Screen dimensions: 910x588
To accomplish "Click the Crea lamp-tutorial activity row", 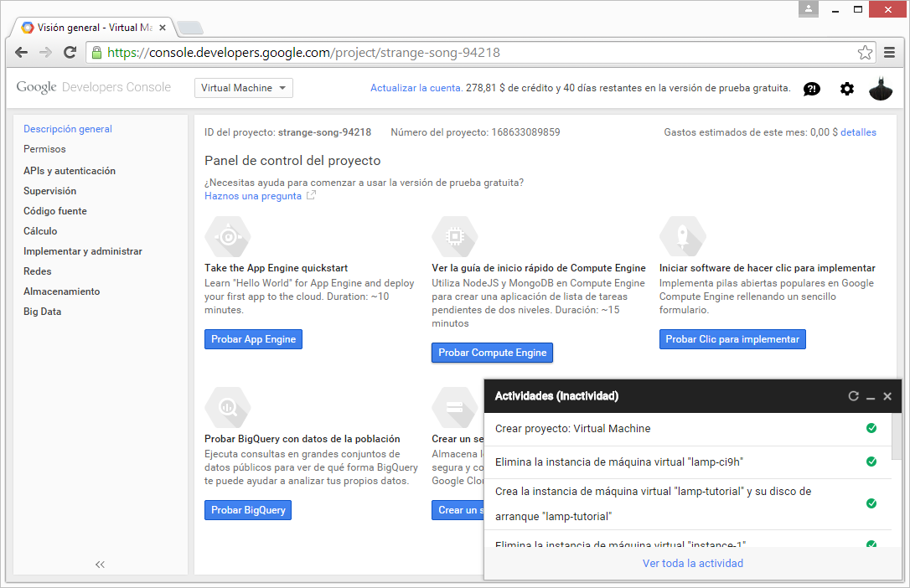I will pos(688,504).
